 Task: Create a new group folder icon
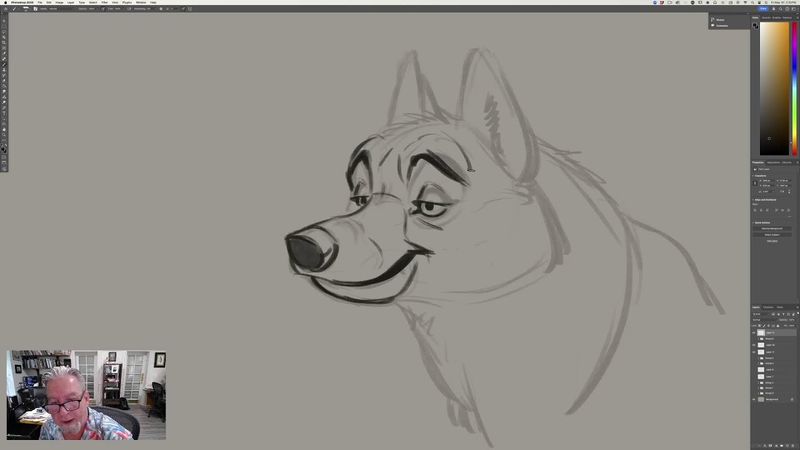[x=781, y=446]
